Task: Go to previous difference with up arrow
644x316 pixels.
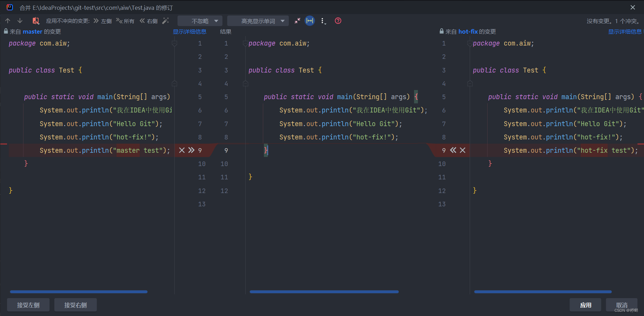Action: point(8,21)
